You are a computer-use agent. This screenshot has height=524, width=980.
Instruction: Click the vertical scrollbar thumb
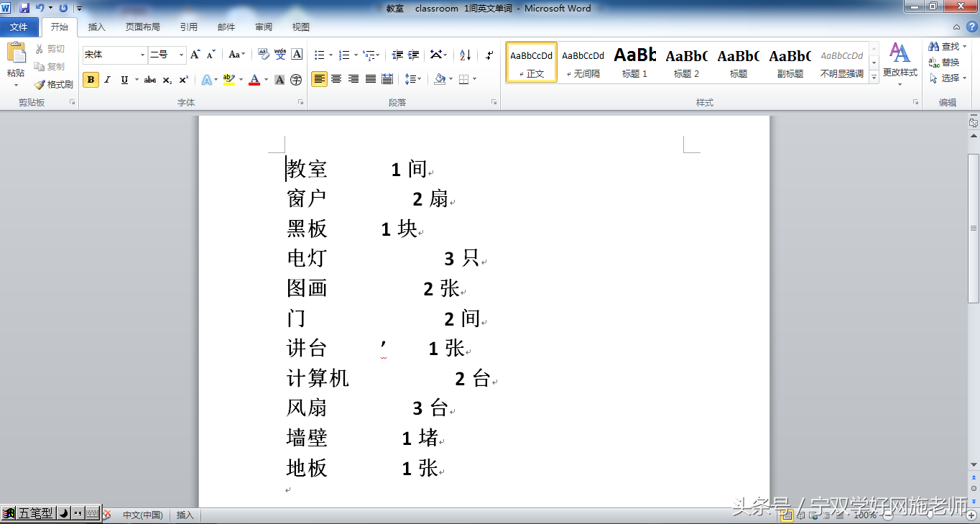point(974,228)
